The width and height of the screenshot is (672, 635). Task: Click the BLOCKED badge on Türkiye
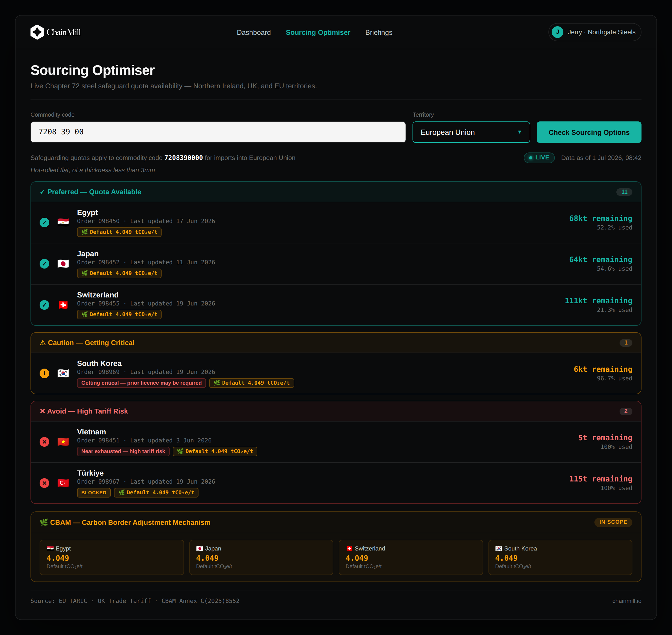pos(94,492)
